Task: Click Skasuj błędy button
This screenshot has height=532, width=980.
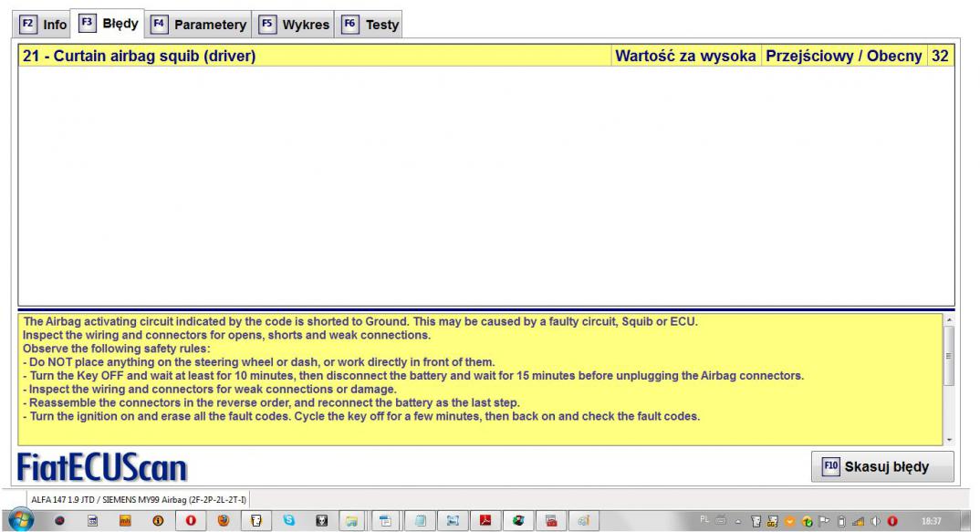Action: tap(881, 466)
